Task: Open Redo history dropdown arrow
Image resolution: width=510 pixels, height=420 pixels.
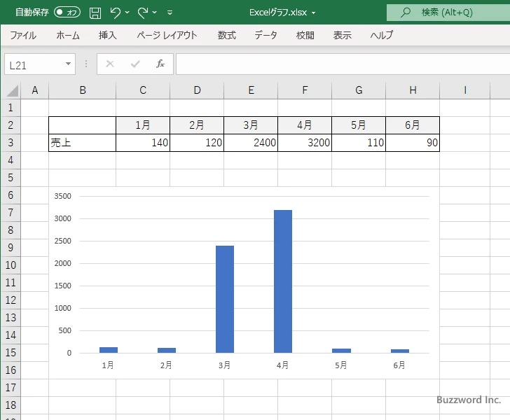Action: 155,13
